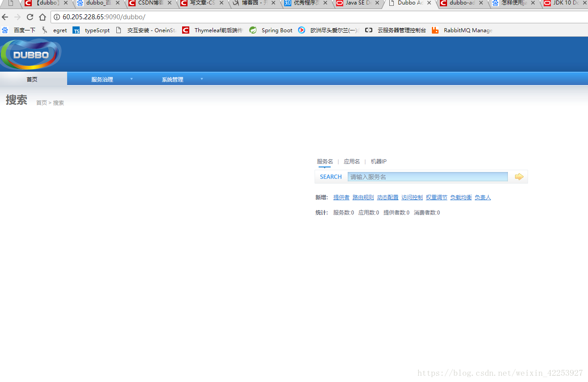Close the CSDN博客 browser tab
The image size is (588, 382).
coord(170,3)
